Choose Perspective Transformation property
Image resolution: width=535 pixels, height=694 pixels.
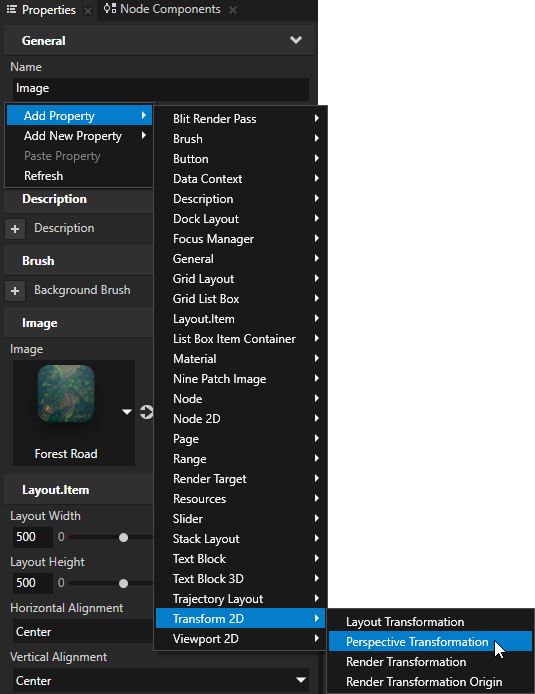(x=430, y=642)
